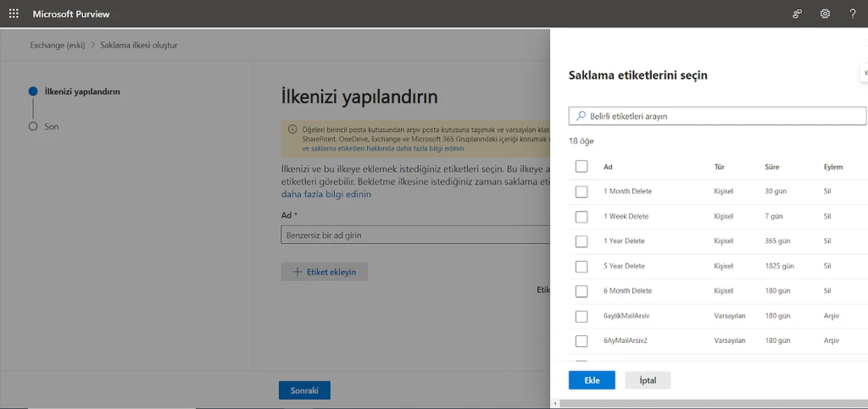Viewport: 868px width, 409px height.
Task: Click the plus icon in Etiket ekleyin
Action: 298,272
